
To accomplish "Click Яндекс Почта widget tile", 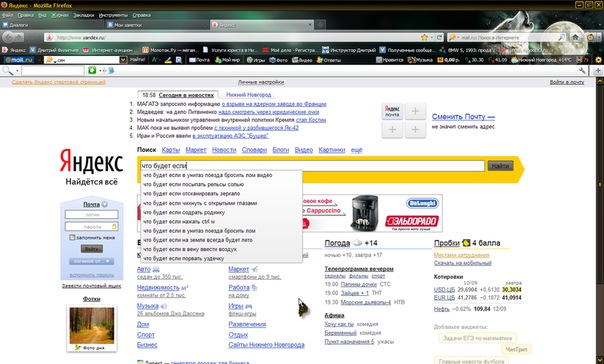I will 392,111.
